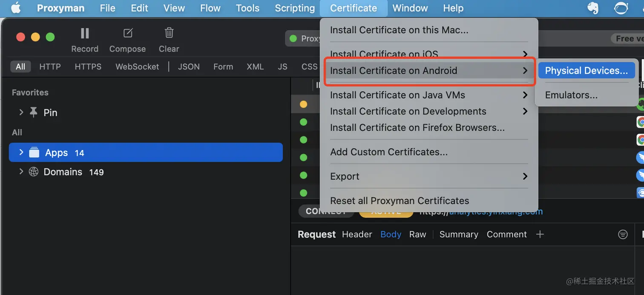Switch to the Body request tab
Screen dimensions: 644x295
(391, 234)
